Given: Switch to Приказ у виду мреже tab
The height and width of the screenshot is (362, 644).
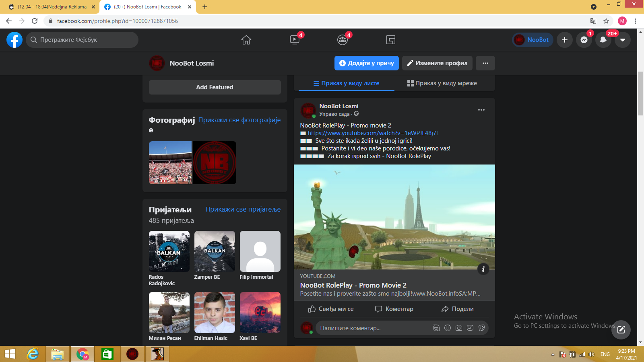Looking at the screenshot, I should pos(442,83).
